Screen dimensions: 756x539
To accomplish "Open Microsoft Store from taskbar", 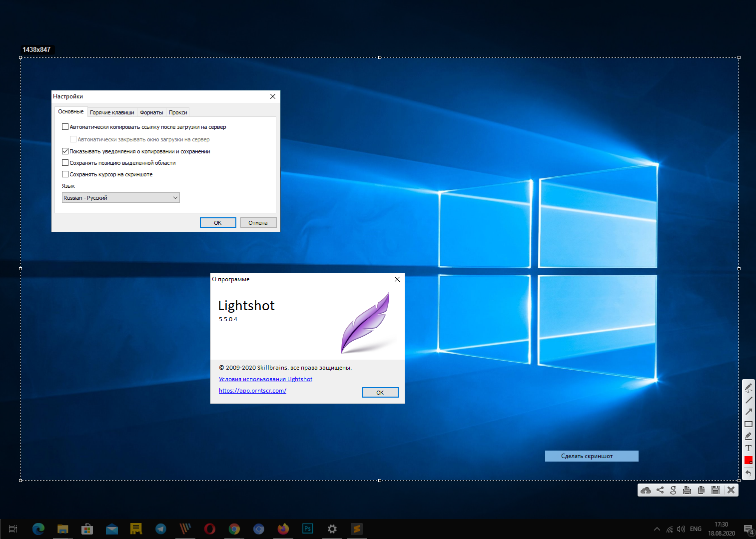I will [87, 529].
